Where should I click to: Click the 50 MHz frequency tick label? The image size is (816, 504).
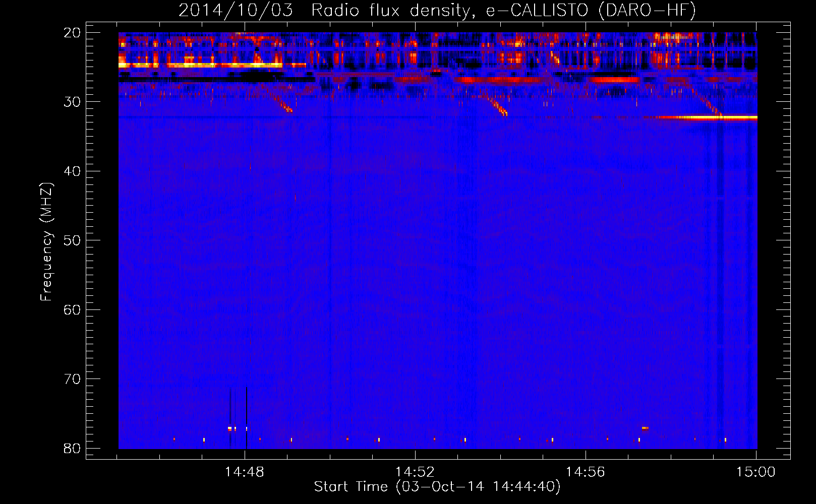72,240
